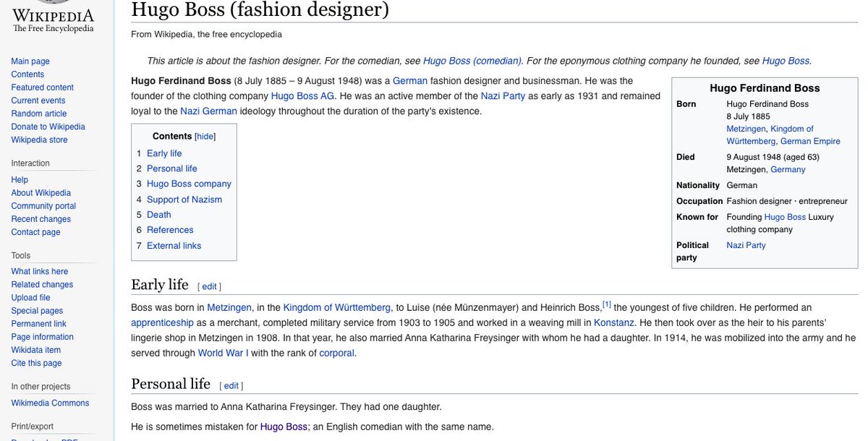Go to Featured content
This screenshot has width=868, height=441.
[x=43, y=87]
